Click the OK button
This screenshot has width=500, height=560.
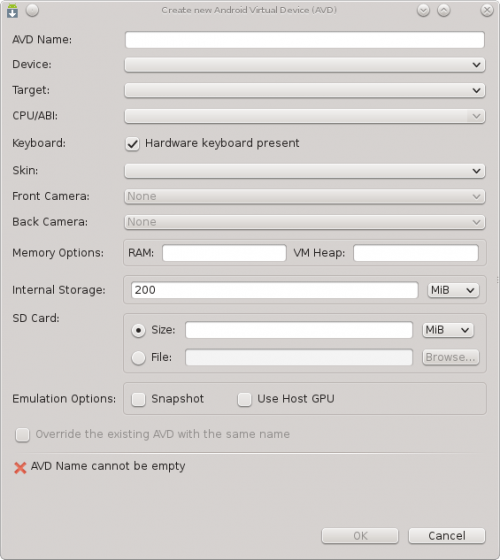[x=360, y=536]
